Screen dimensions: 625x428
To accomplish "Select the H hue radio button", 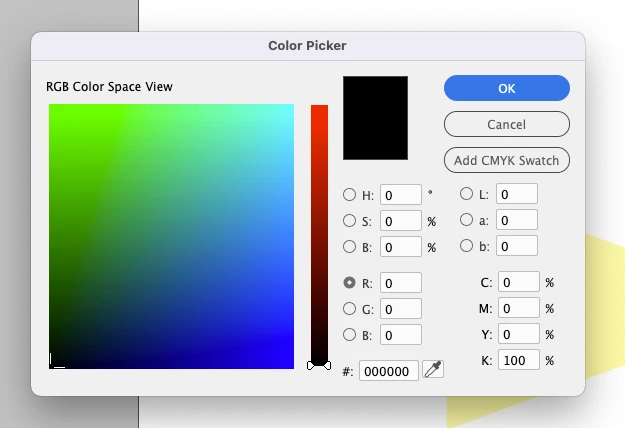I will pos(350,194).
